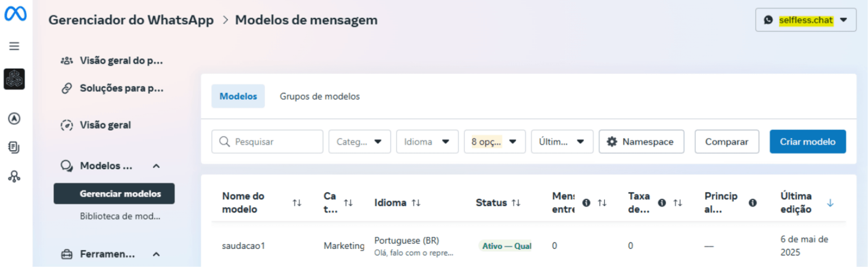Open the documents icon in left rail

click(14, 147)
